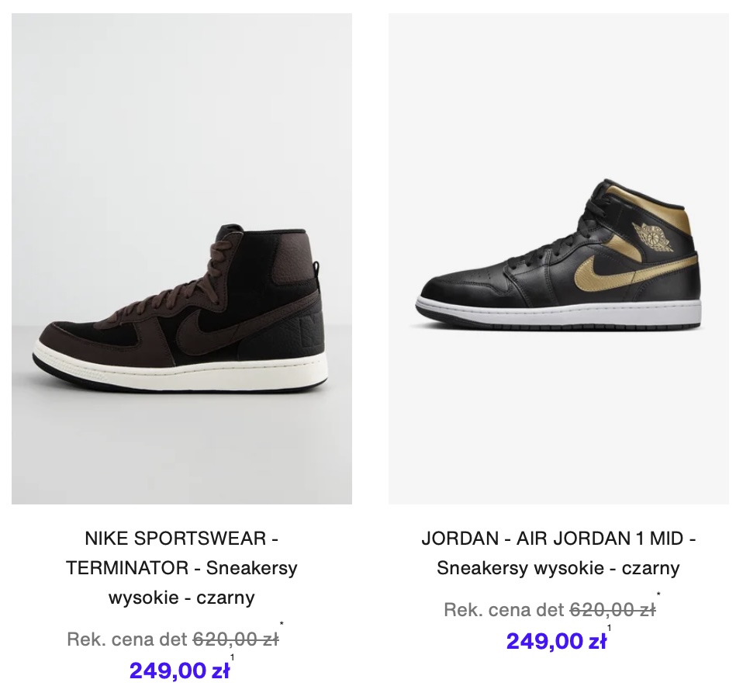Click the Air Jordan's crossed-out 620,00 zł price

click(613, 610)
